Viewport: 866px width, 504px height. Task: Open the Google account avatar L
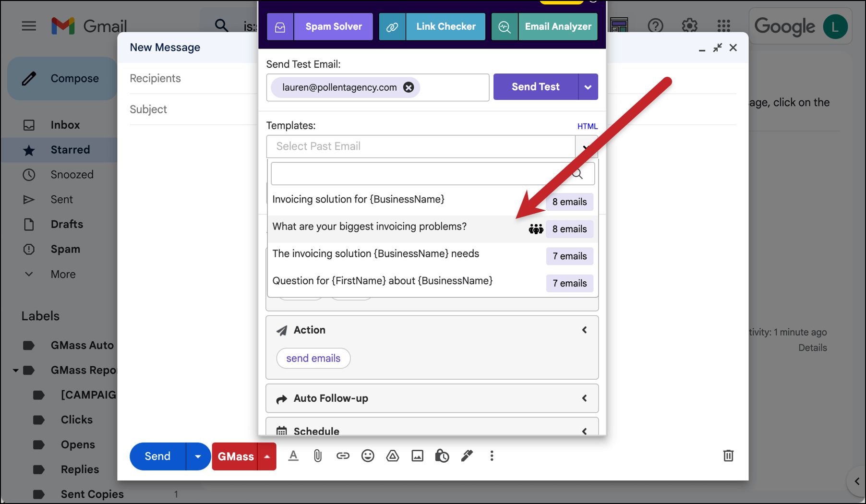click(x=835, y=26)
